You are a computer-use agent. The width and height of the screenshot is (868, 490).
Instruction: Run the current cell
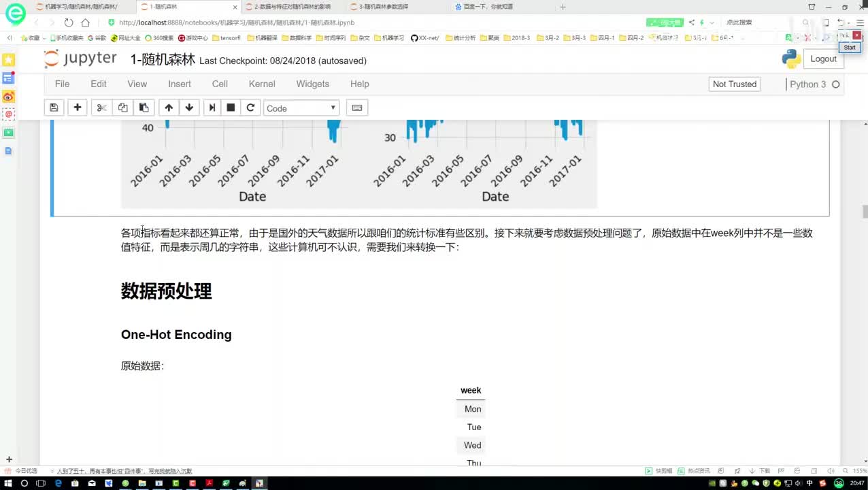point(212,108)
